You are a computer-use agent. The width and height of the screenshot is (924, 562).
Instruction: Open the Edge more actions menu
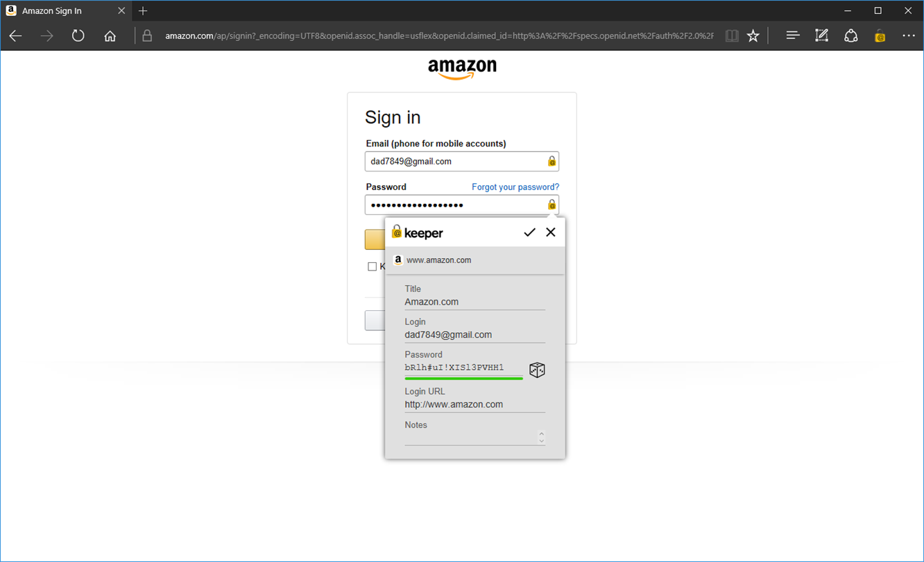click(909, 36)
